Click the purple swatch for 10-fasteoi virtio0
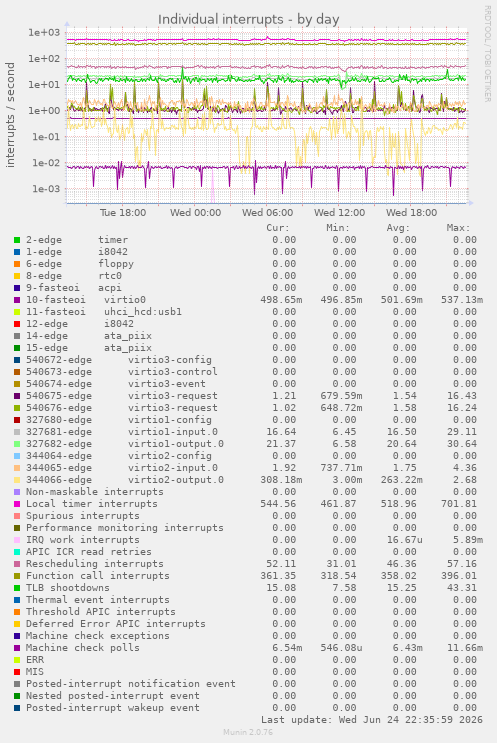 coord(17,300)
